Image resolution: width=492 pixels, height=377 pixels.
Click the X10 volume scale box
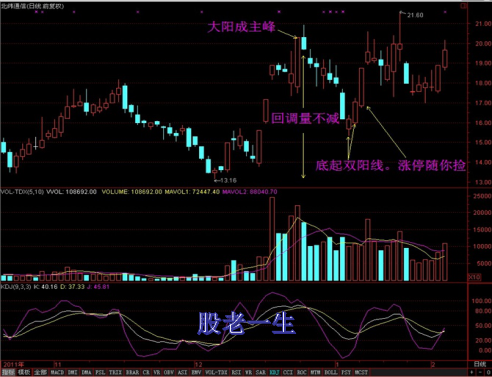click(474, 277)
